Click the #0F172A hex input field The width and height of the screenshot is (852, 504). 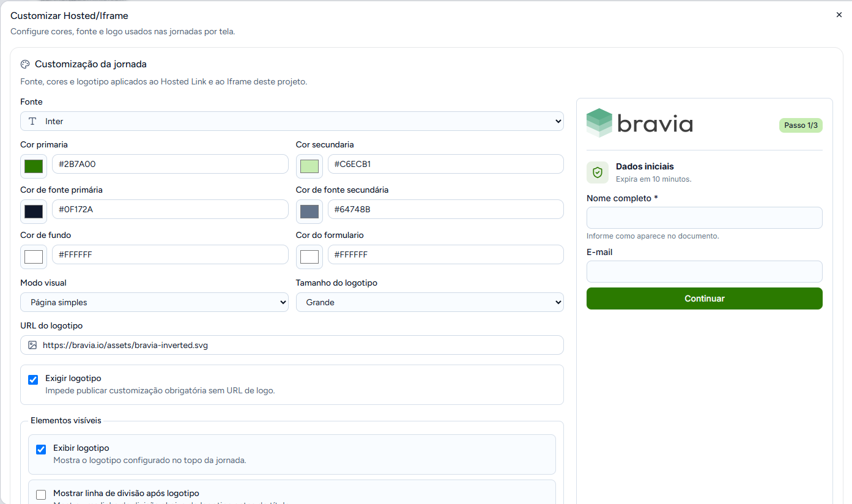click(170, 209)
